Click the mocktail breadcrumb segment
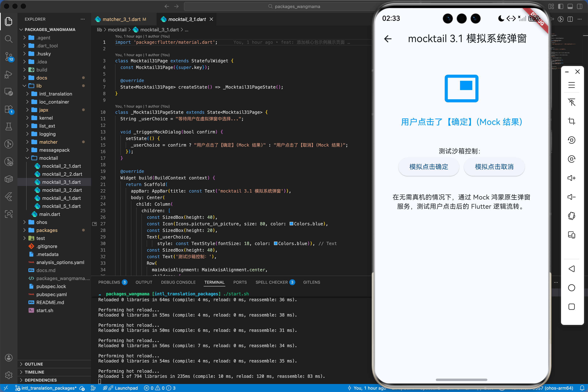 [117, 30]
